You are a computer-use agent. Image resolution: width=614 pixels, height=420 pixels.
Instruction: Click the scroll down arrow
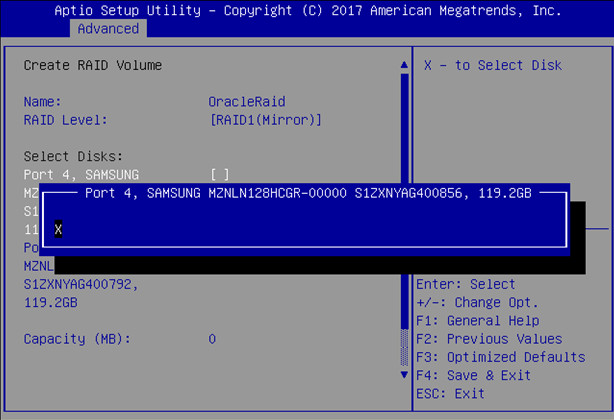[405, 375]
